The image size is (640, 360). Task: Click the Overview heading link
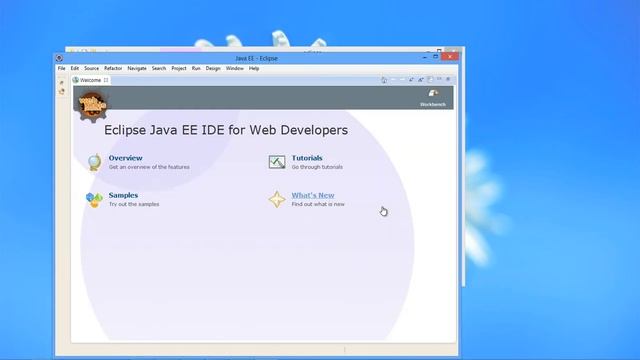125,158
